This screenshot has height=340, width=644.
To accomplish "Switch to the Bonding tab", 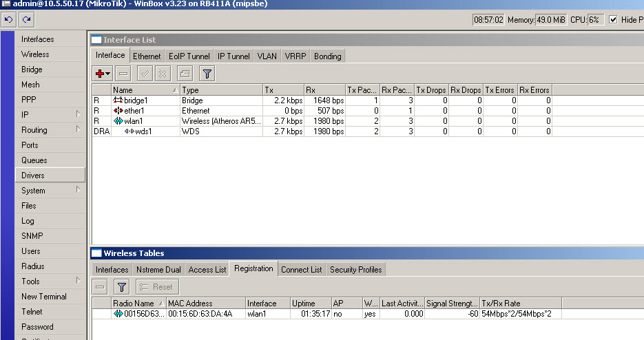I will 327,56.
